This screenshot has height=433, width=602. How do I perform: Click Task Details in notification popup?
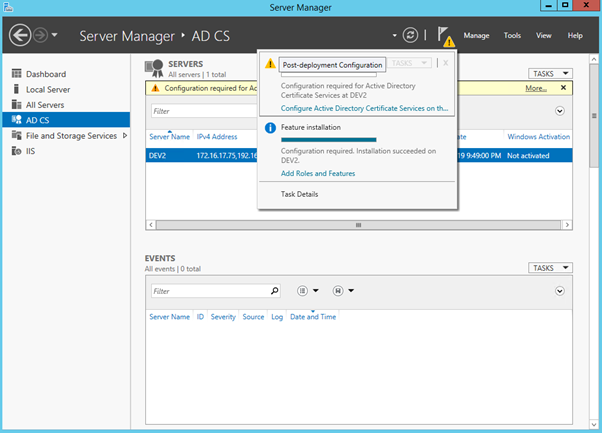point(299,194)
